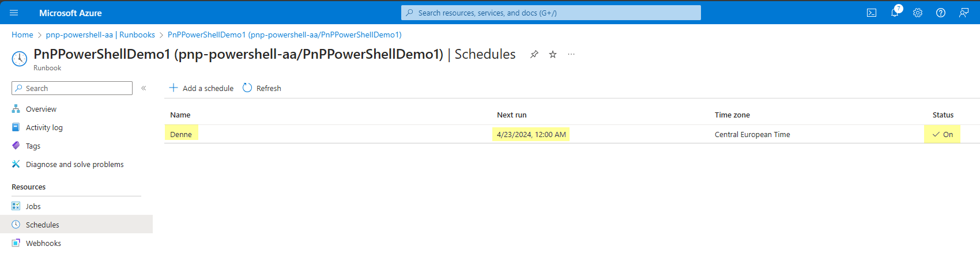Click the Refresh button label

(x=269, y=88)
